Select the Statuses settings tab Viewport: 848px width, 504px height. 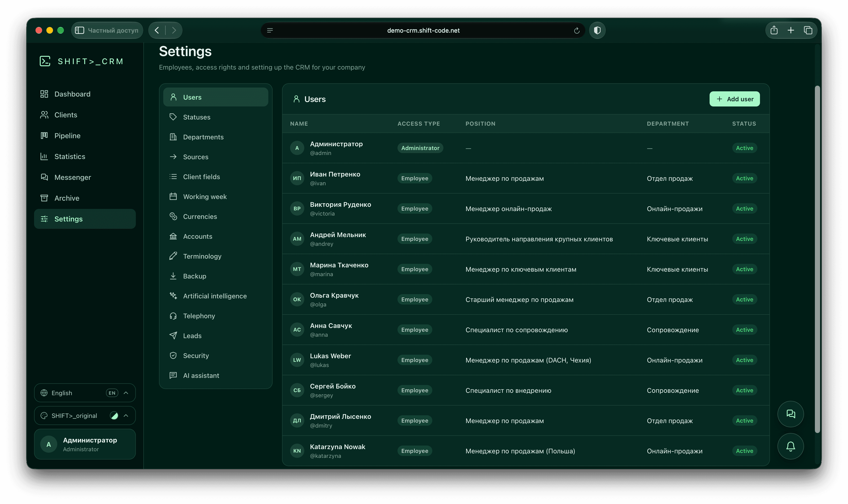216,117
